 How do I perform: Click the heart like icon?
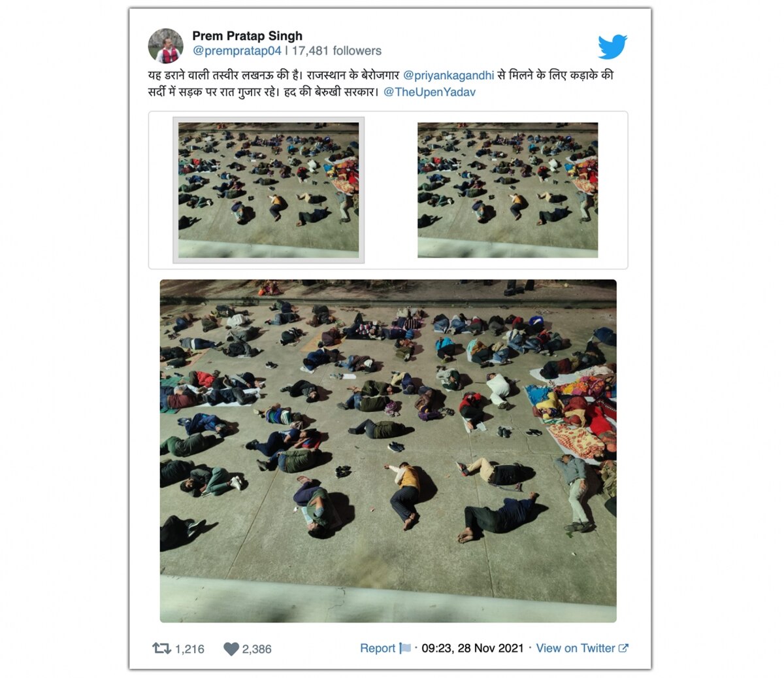click(231, 649)
